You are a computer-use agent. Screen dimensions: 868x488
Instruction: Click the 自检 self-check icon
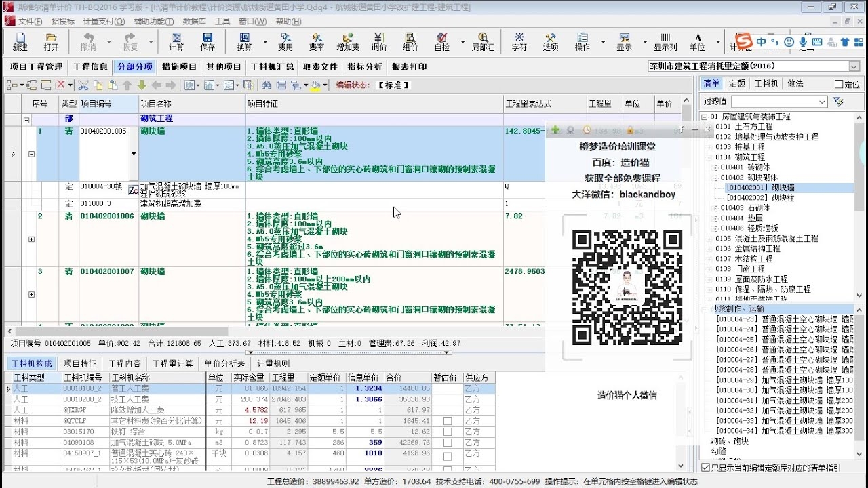point(441,42)
